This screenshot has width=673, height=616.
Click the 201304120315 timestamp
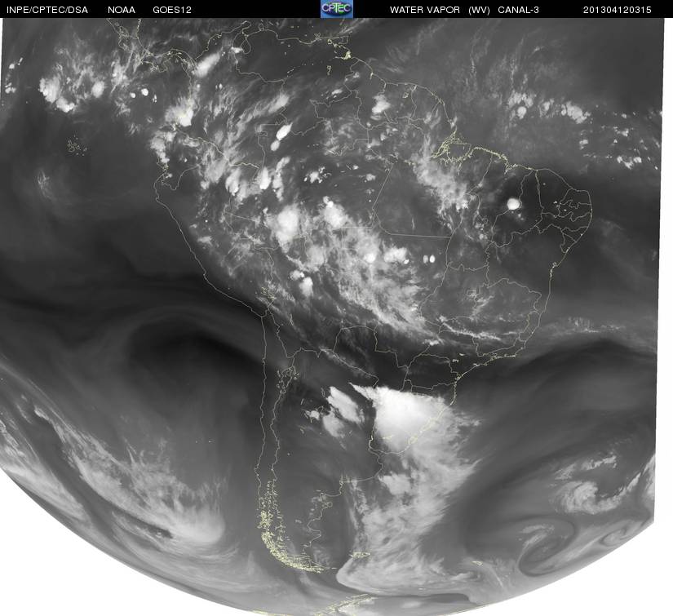(x=618, y=10)
